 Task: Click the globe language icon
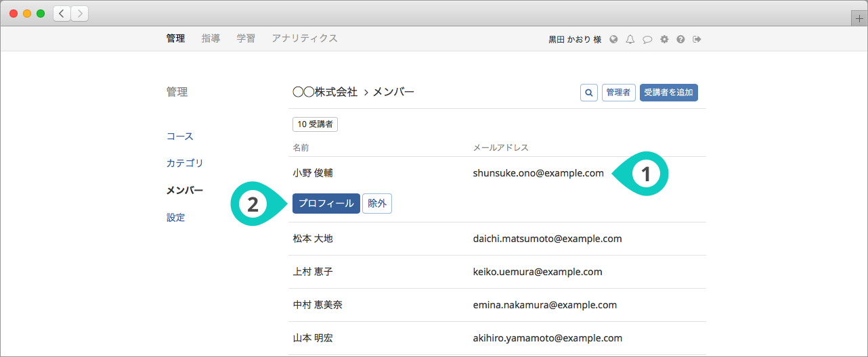pos(613,39)
